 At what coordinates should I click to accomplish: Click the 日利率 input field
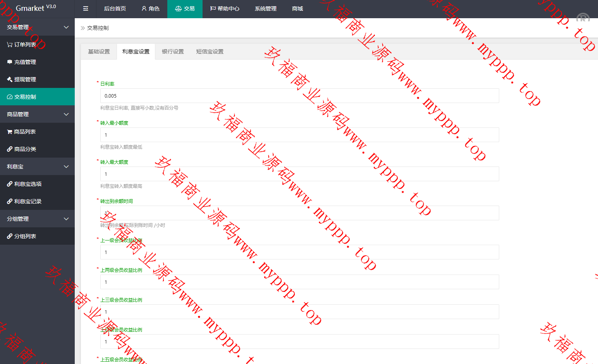[299, 96]
